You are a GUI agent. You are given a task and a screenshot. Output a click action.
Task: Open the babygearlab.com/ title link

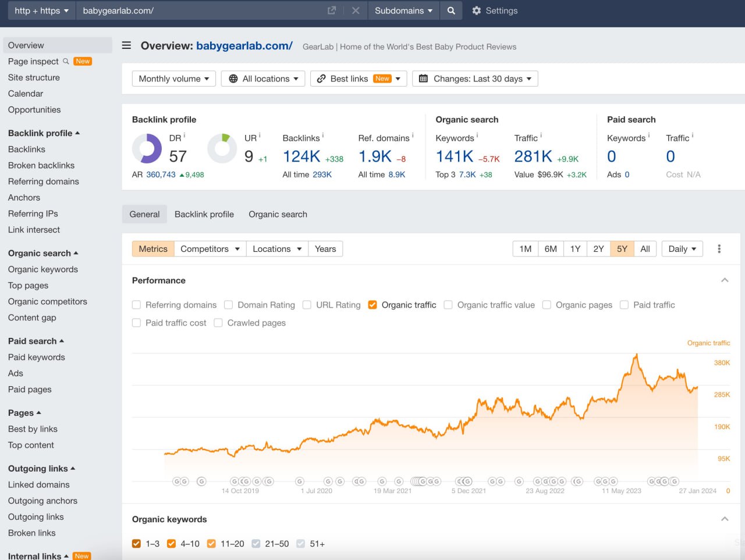(x=244, y=46)
